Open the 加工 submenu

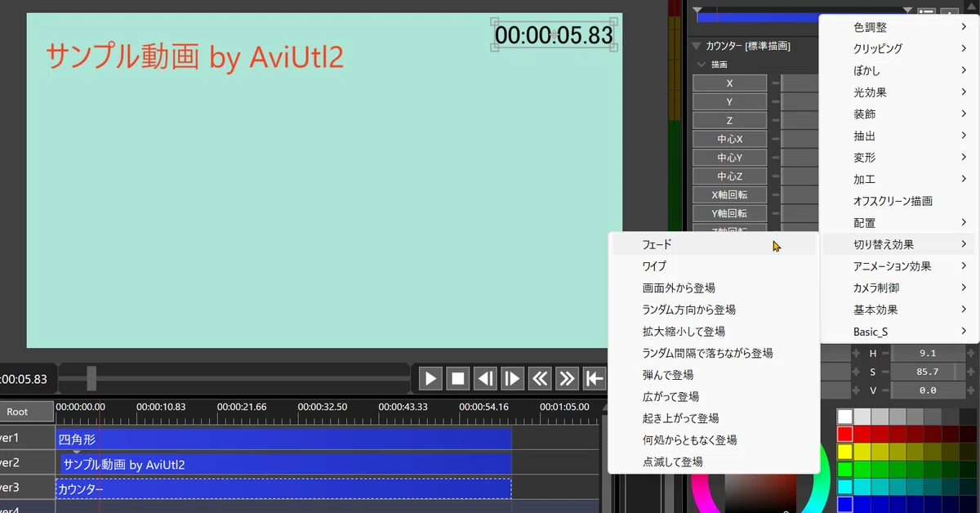pos(901,179)
